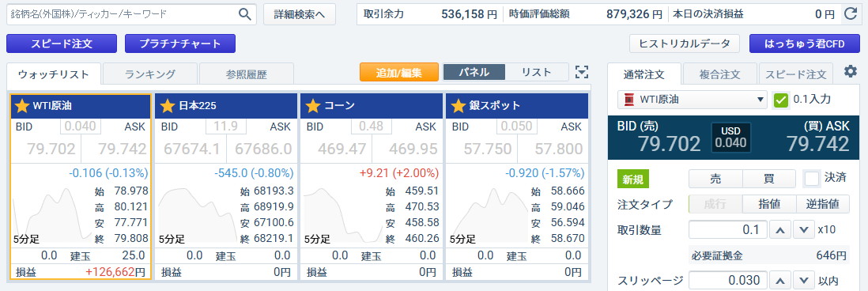Decrease 取引数量 with down arrow
The image size is (868, 291).
(803, 229)
